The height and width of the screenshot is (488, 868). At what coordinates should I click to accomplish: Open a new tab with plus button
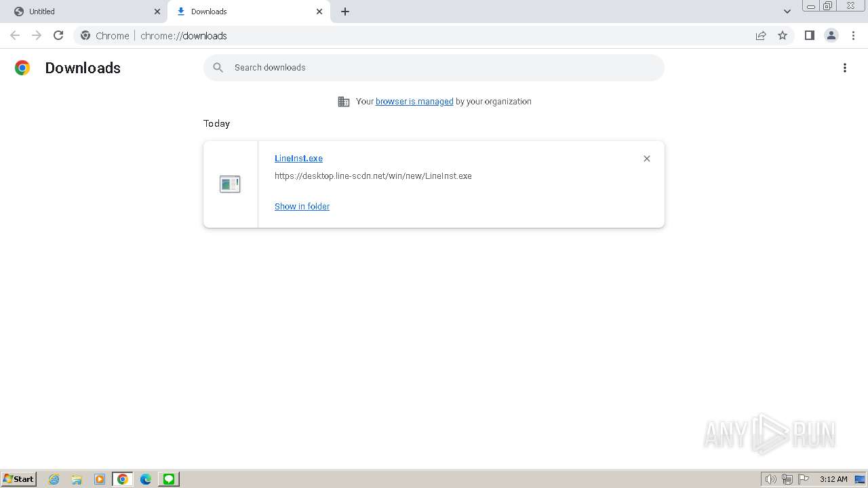coord(345,12)
